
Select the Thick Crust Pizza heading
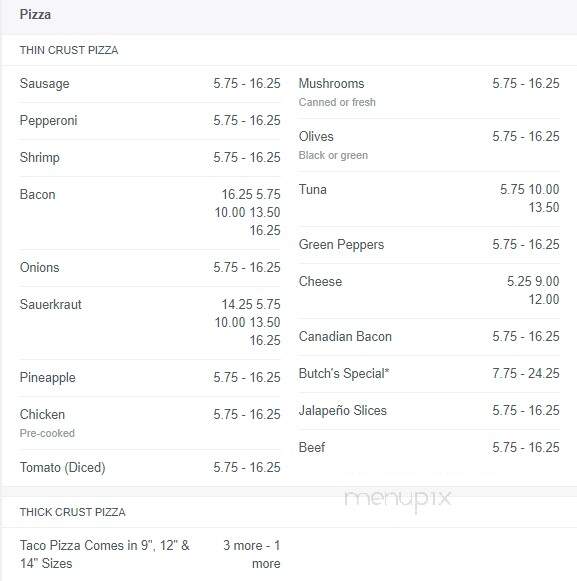[x=73, y=512]
